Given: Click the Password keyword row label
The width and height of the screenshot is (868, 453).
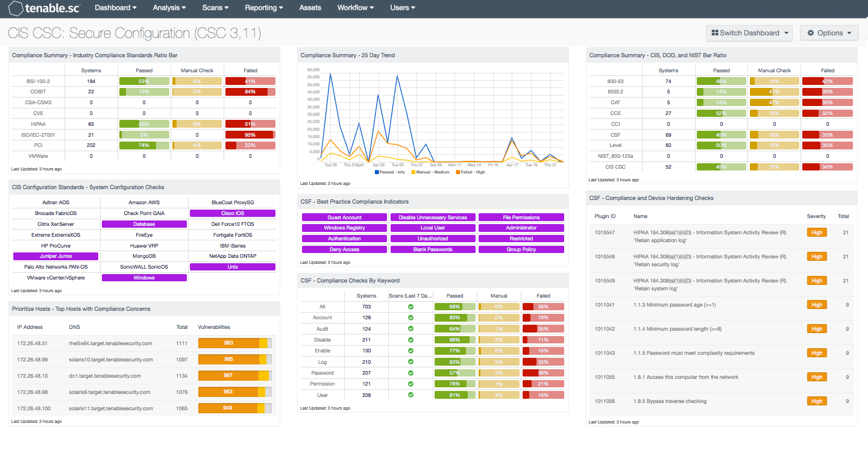Looking at the screenshot, I should click(x=322, y=373).
